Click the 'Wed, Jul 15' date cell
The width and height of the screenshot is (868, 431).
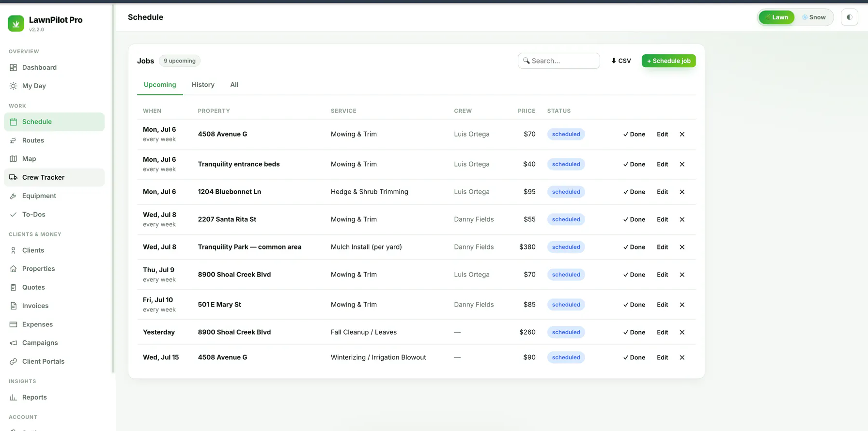(161, 357)
